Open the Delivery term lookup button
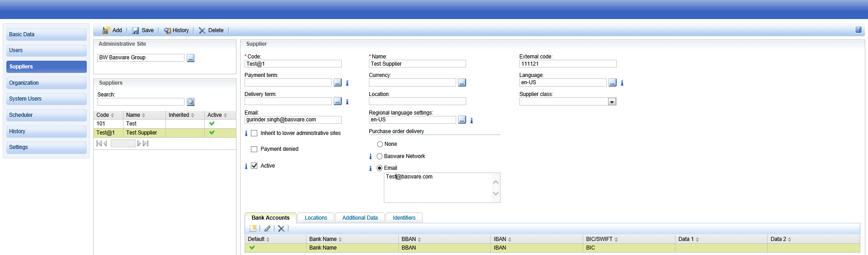 pyautogui.click(x=338, y=101)
